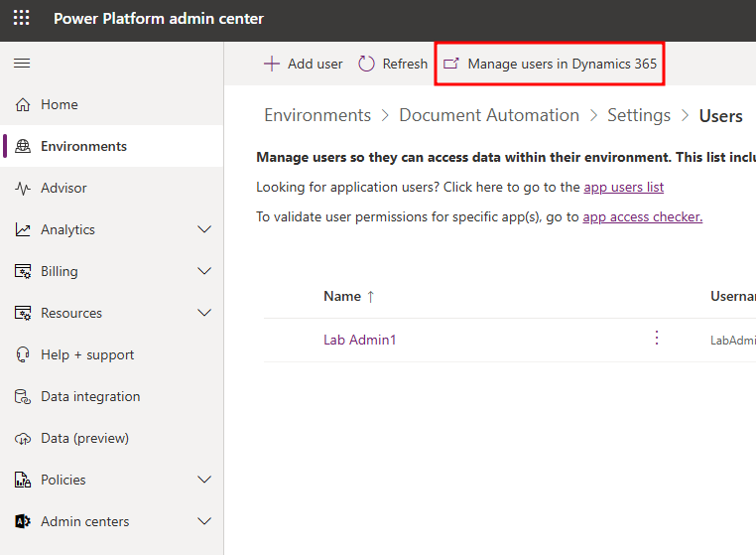Click the circular Refresh icon
This screenshot has height=555, width=756.
point(366,64)
